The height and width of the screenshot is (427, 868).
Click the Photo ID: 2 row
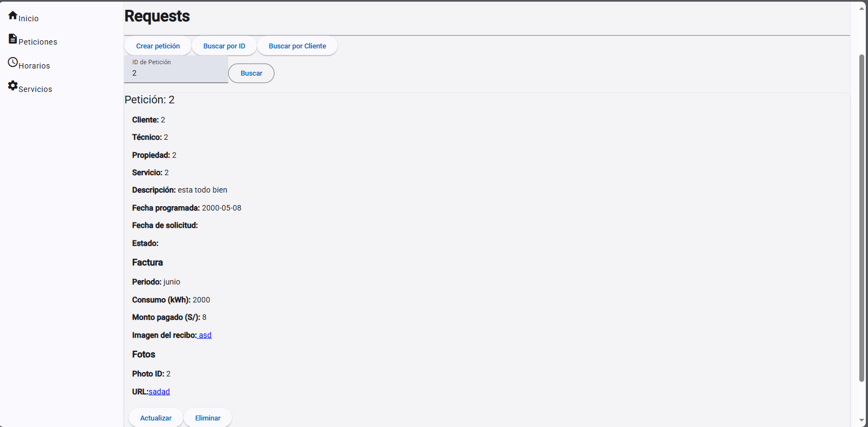coord(151,374)
